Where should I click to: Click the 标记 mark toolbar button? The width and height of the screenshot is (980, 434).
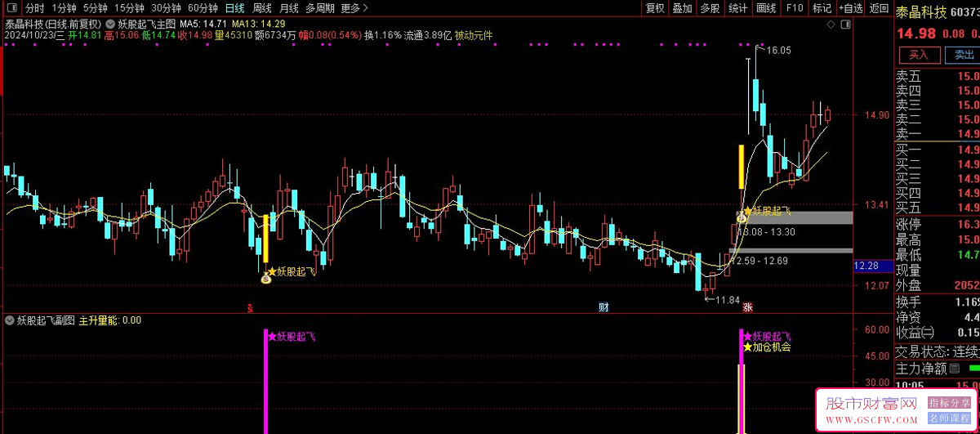point(822,8)
